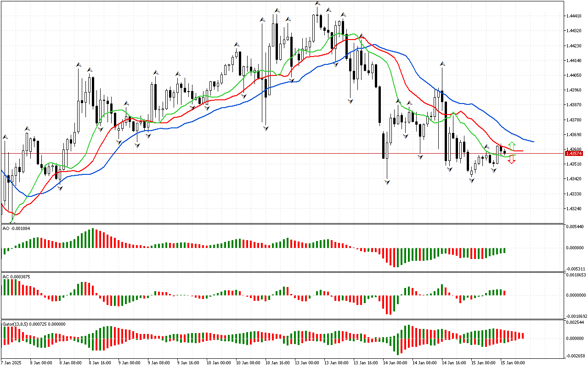Click the 8 Jan 08:00 time label
Screen dimensions: 588x368
coord(70,362)
